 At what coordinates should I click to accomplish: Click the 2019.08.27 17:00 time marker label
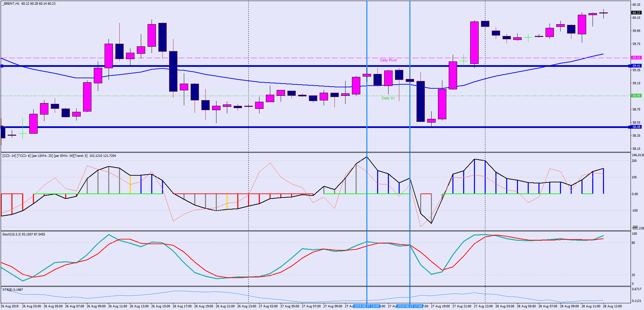(409, 306)
